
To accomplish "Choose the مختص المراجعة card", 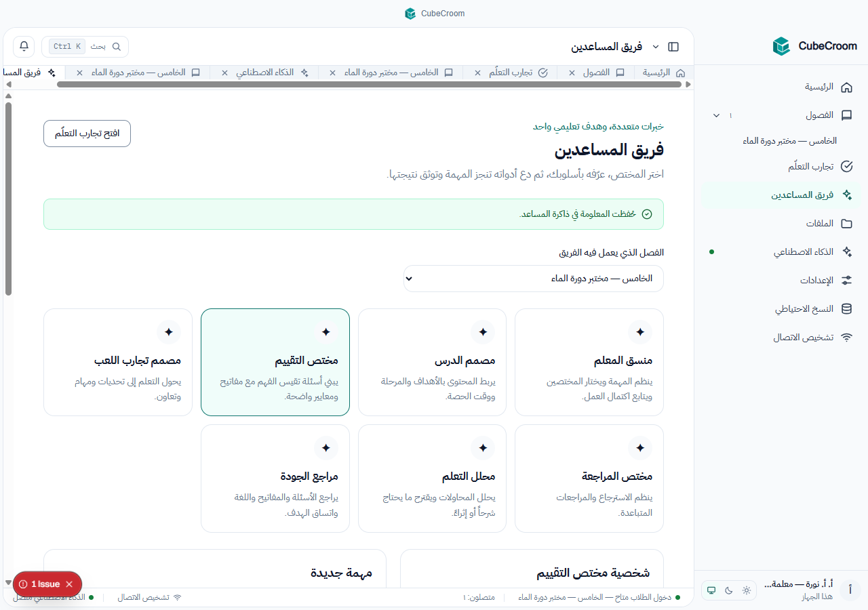I will click(589, 479).
